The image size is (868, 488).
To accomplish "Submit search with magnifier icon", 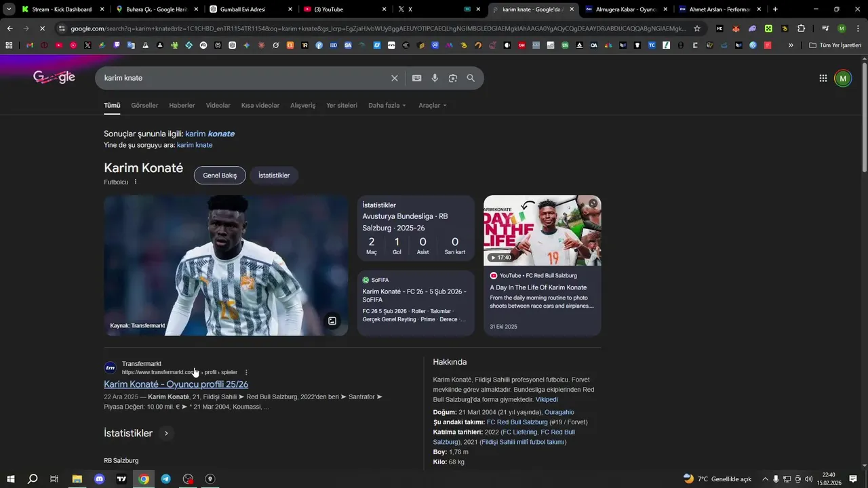I will tap(471, 78).
